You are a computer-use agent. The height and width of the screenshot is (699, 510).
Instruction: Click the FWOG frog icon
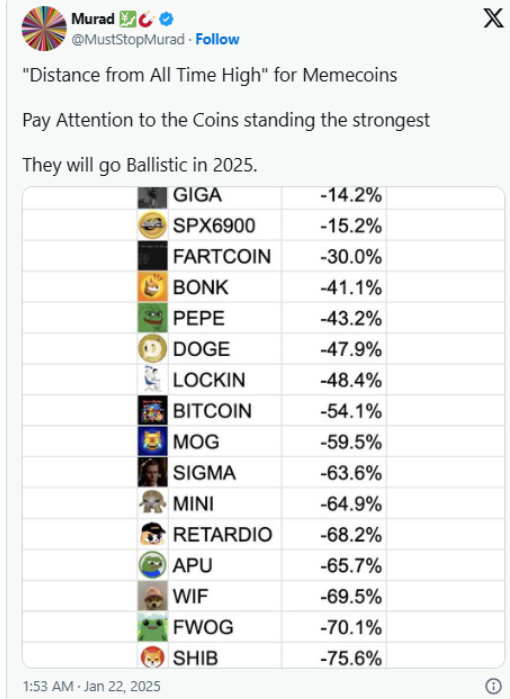[x=152, y=627]
